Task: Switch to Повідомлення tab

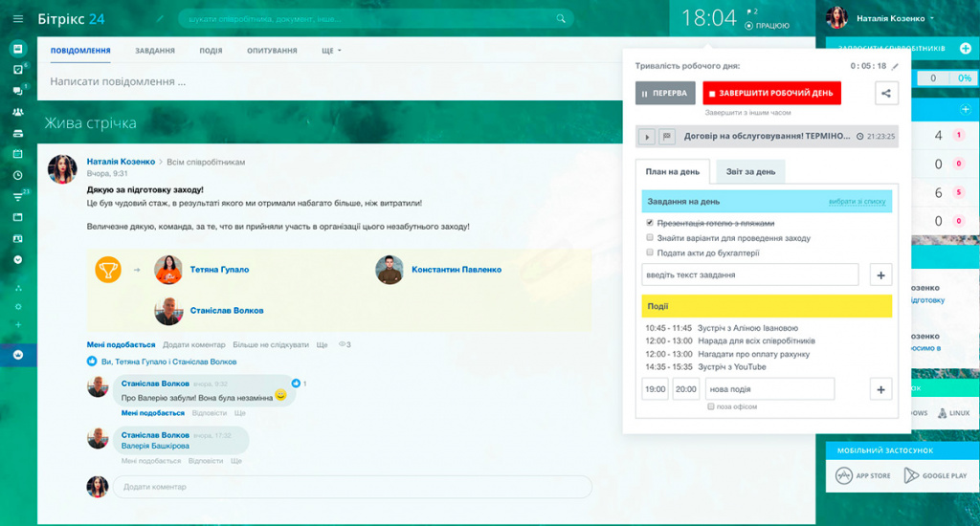Action: (x=80, y=51)
